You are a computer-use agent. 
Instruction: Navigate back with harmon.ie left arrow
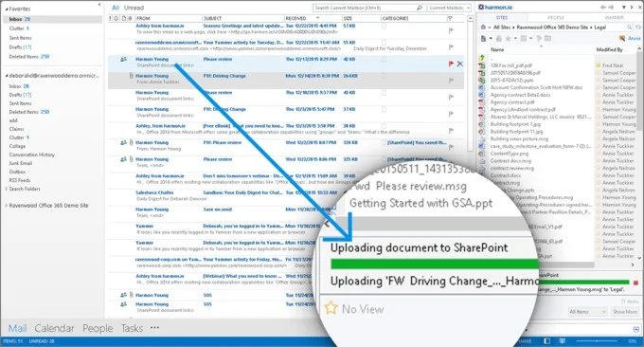pyautogui.click(x=603, y=7)
